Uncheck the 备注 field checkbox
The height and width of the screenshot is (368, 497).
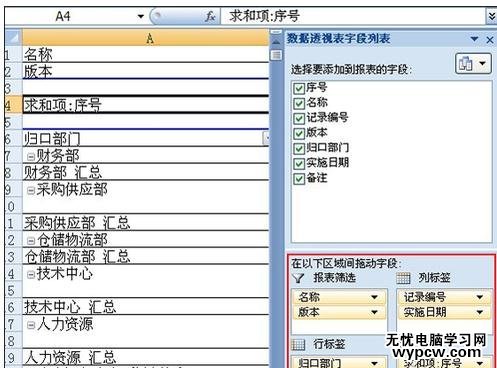[x=299, y=179]
